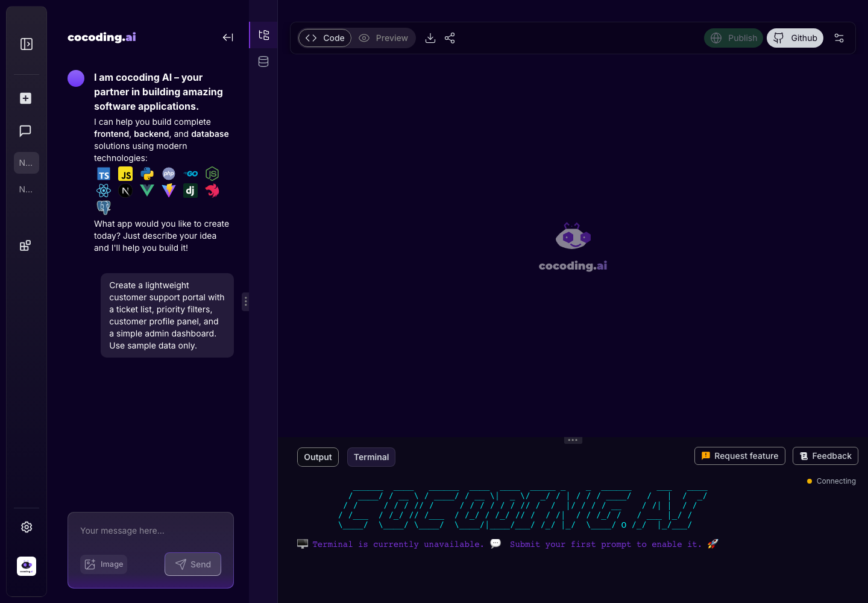Viewport: 868px width, 603px height.
Task: Open the file tree panel icon
Action: pyautogui.click(x=263, y=35)
